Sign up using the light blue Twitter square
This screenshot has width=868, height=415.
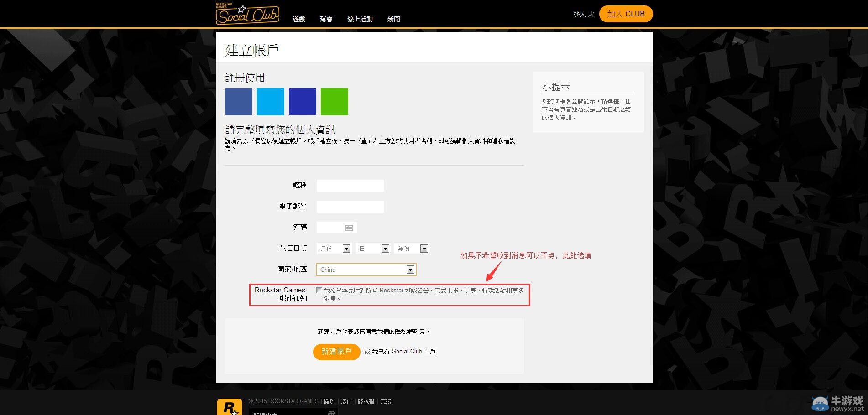(271, 102)
